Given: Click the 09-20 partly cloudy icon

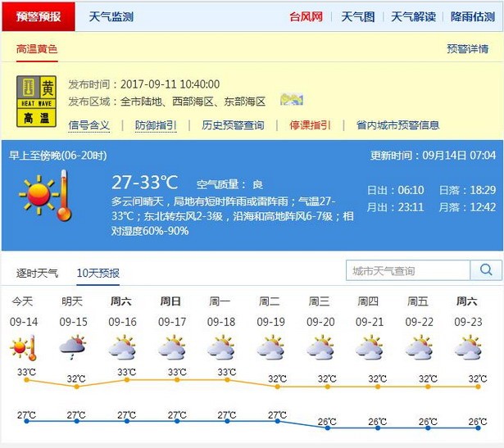Looking at the screenshot, I should 320,349.
